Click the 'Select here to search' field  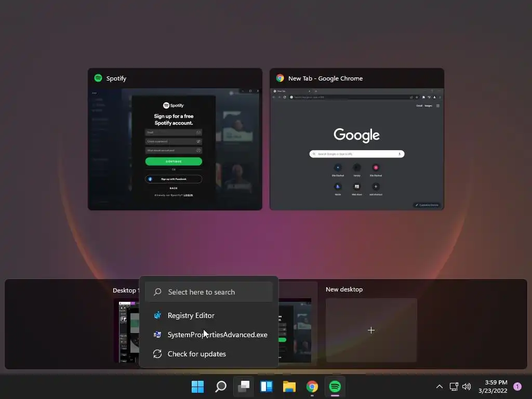[209, 292]
